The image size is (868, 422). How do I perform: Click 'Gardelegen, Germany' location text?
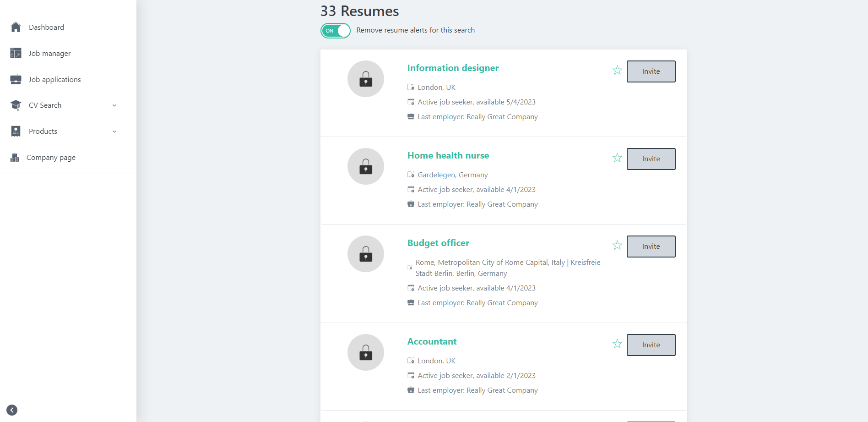tap(452, 175)
